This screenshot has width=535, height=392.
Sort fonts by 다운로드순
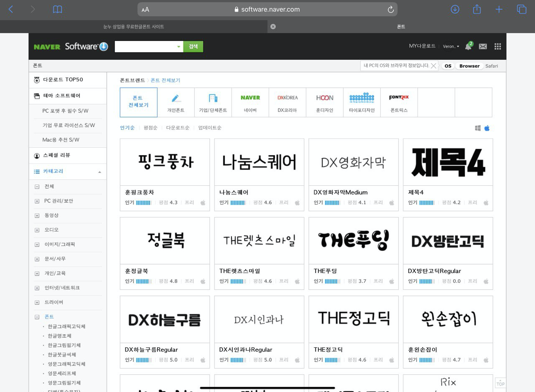pyautogui.click(x=178, y=128)
